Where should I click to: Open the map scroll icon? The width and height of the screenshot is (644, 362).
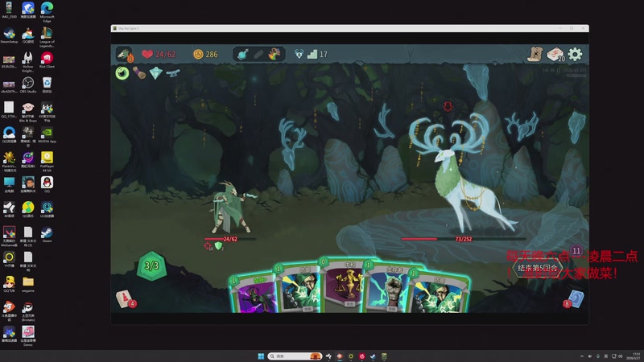pos(535,54)
